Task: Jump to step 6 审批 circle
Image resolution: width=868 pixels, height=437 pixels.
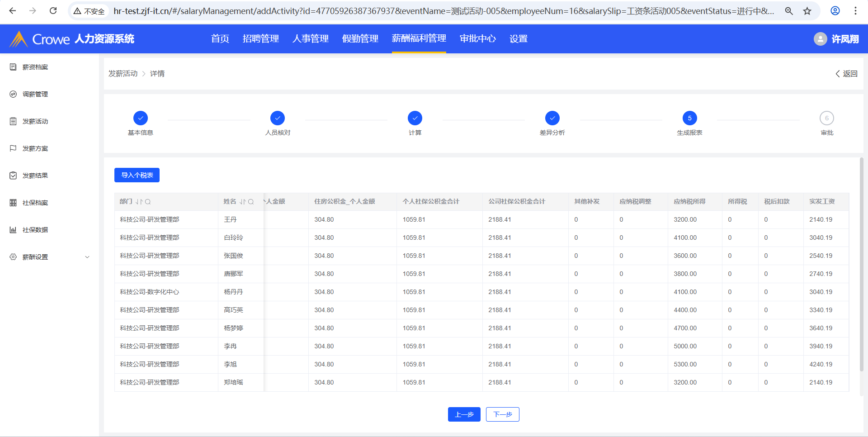Action: (826, 118)
